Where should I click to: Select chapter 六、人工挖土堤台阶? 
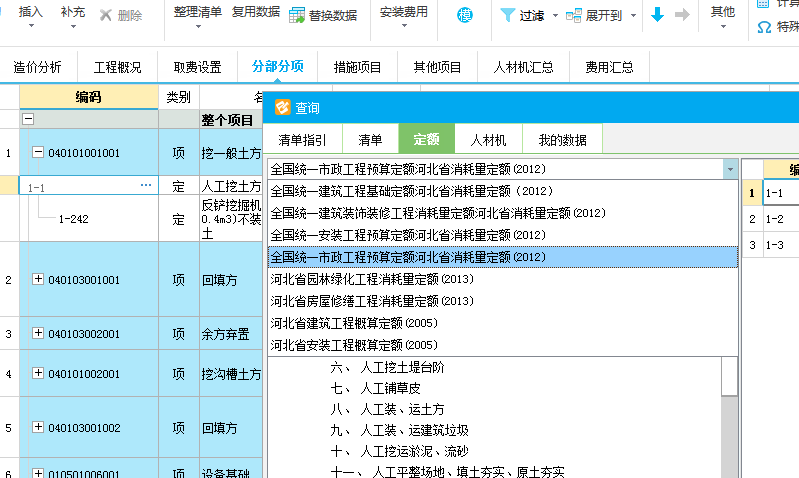[x=387, y=367]
